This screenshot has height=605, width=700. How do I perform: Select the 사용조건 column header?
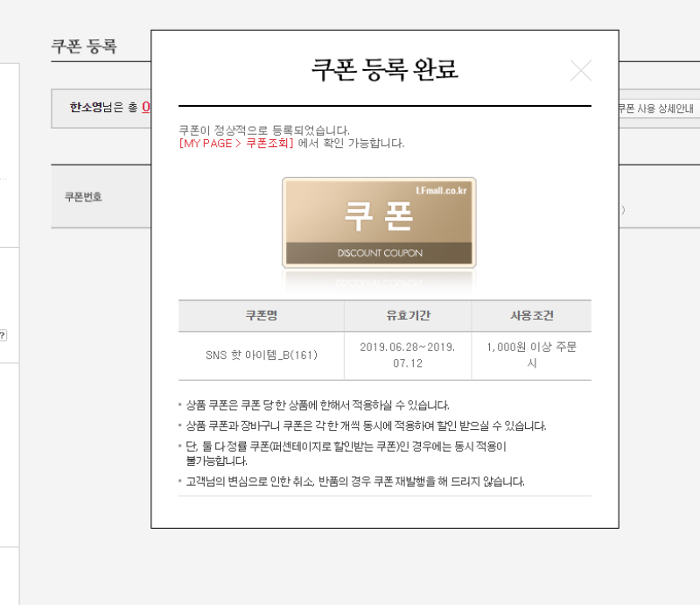click(x=531, y=315)
